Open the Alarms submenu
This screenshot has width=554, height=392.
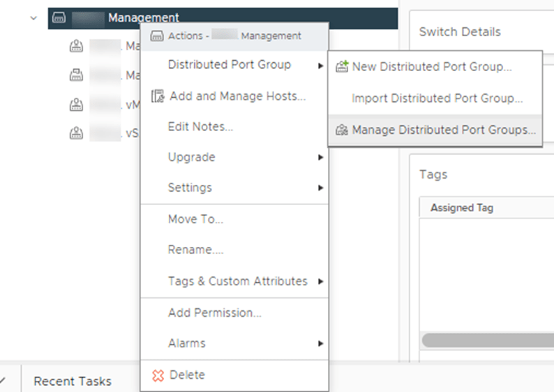[x=320, y=344]
